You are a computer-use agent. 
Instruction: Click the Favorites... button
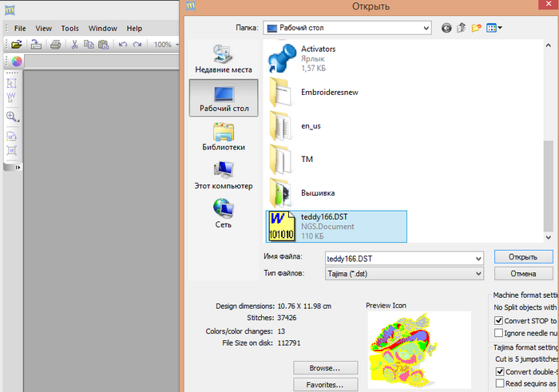tap(325, 385)
